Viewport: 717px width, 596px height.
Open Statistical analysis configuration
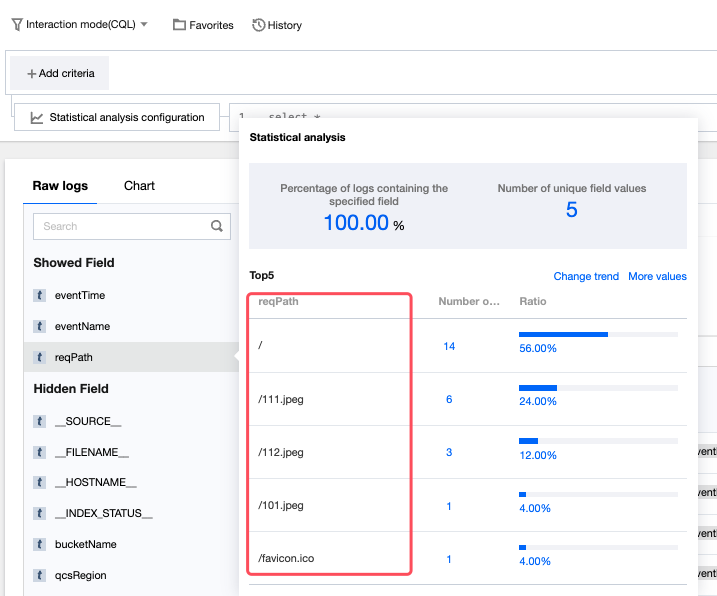(x=117, y=117)
